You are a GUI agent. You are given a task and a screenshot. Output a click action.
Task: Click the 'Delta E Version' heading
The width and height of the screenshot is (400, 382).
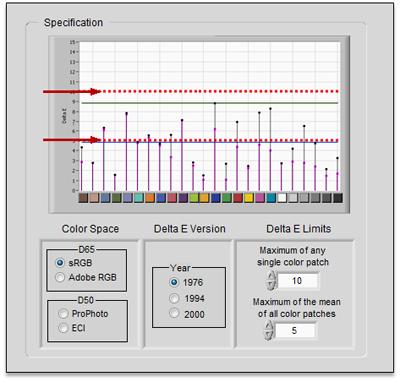pos(190,229)
